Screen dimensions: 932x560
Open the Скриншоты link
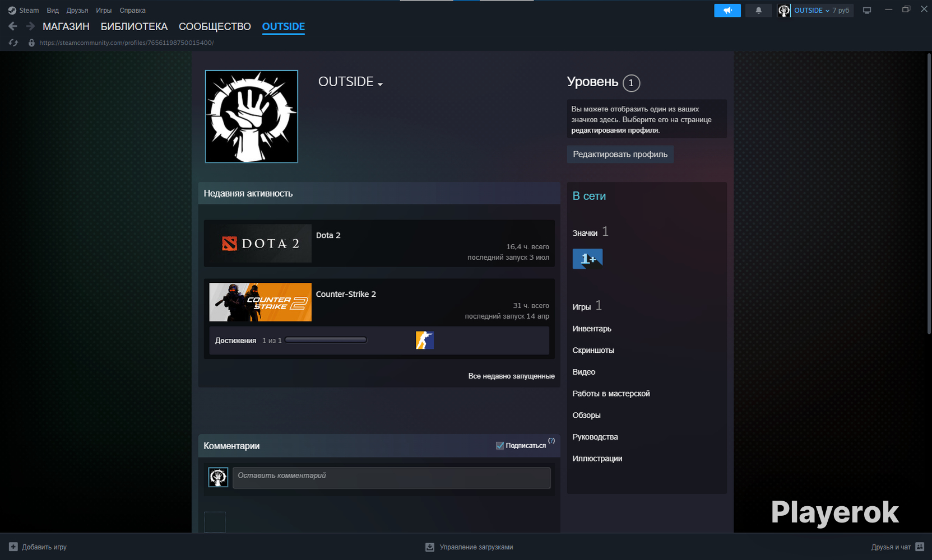click(593, 351)
